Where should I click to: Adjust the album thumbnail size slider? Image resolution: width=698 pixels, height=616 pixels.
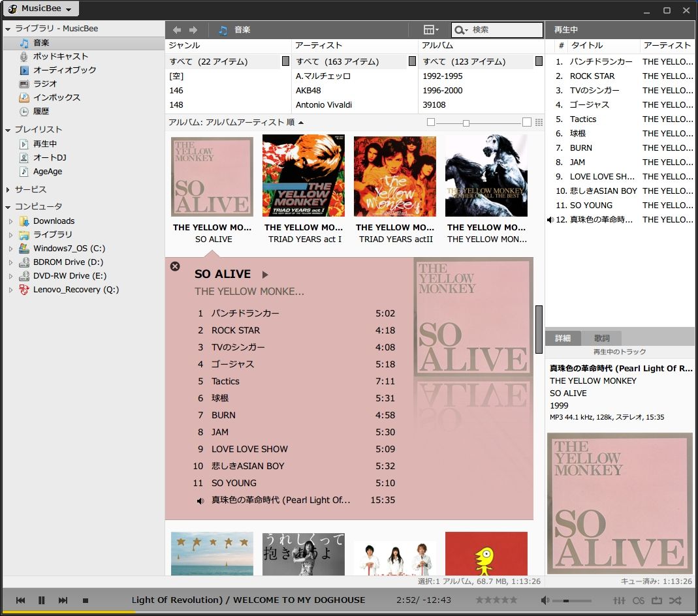(466, 123)
